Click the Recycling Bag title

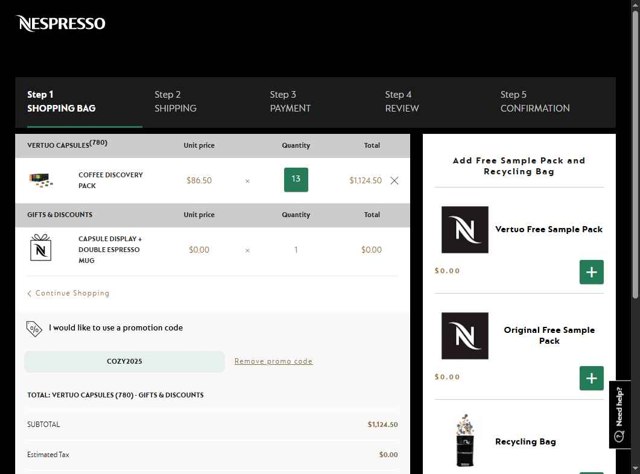coord(525,441)
